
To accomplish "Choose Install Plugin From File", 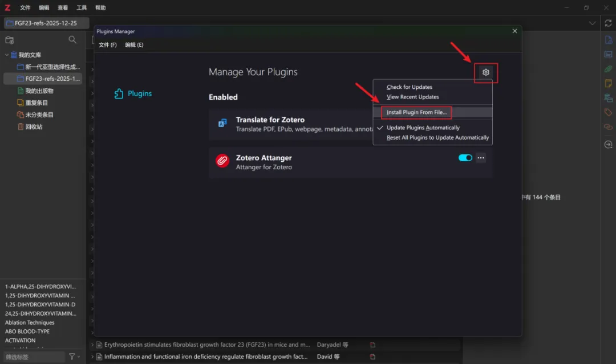I will (416, 112).
